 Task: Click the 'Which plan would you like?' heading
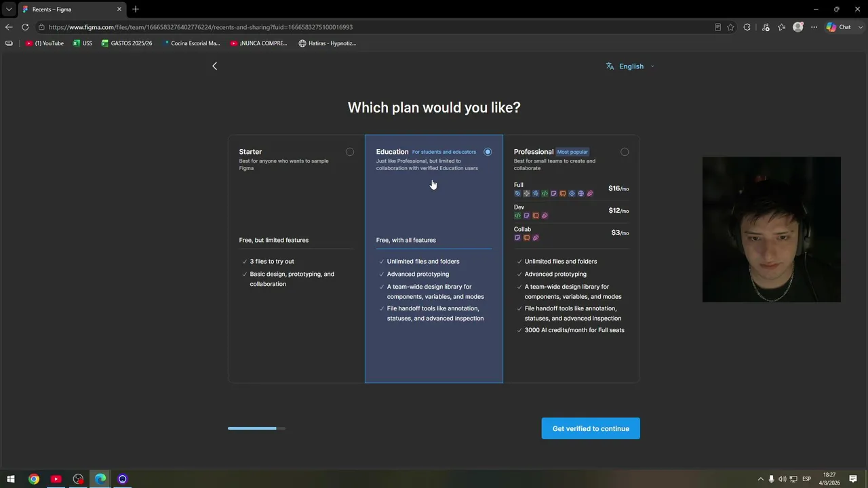[x=434, y=107]
